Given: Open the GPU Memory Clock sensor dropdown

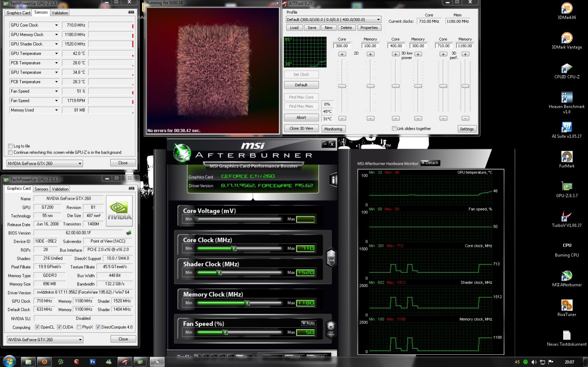Looking at the screenshot, I should [56, 35].
